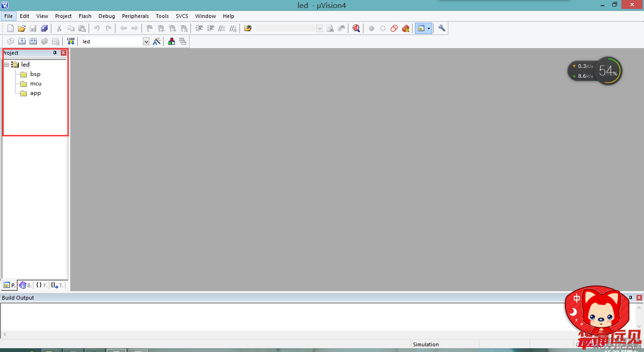This screenshot has width=644, height=352.
Task: Click the LOAD download to flash icon
Action: 71,42
